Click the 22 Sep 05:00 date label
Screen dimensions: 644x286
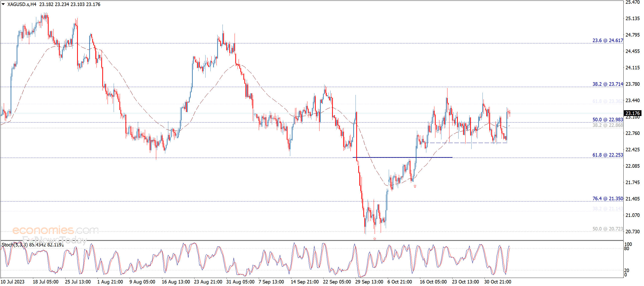(x=337, y=282)
